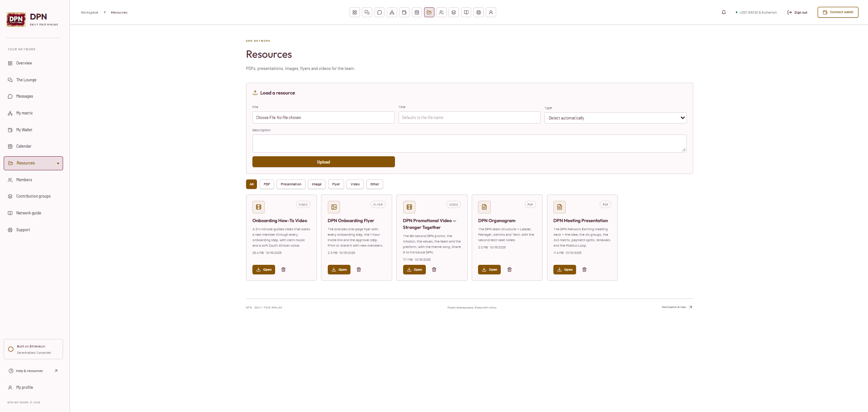Click Participation & risks footer link
The height and width of the screenshot is (412, 868).
[677, 307]
